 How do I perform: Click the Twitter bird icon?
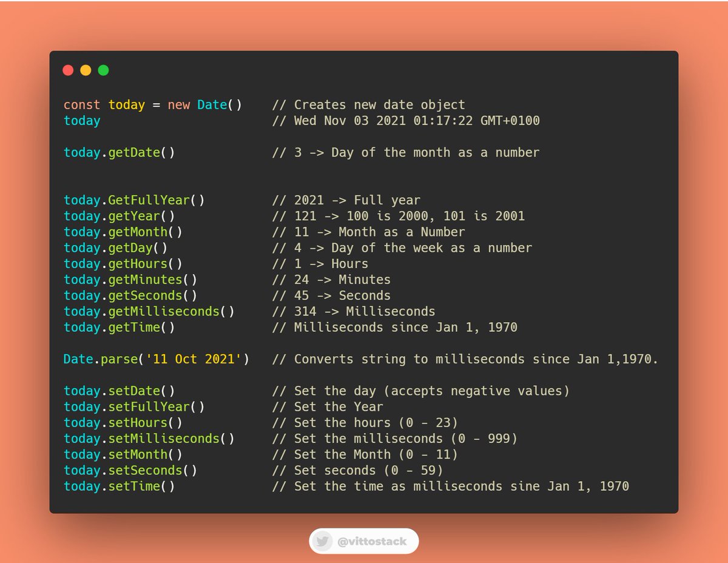[322, 541]
